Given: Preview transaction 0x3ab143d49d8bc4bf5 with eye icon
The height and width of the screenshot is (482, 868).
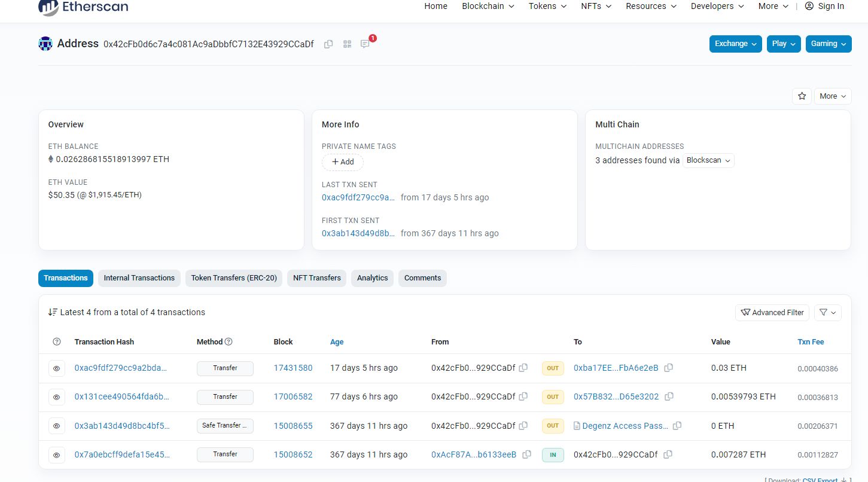Looking at the screenshot, I should pos(57,426).
